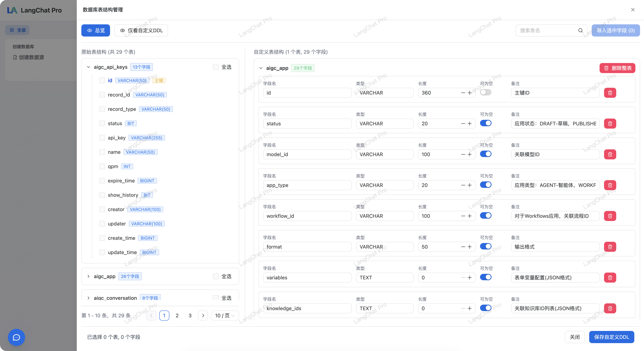Click the delete icon for variables field
The height and width of the screenshot is (351, 644).
610,278
